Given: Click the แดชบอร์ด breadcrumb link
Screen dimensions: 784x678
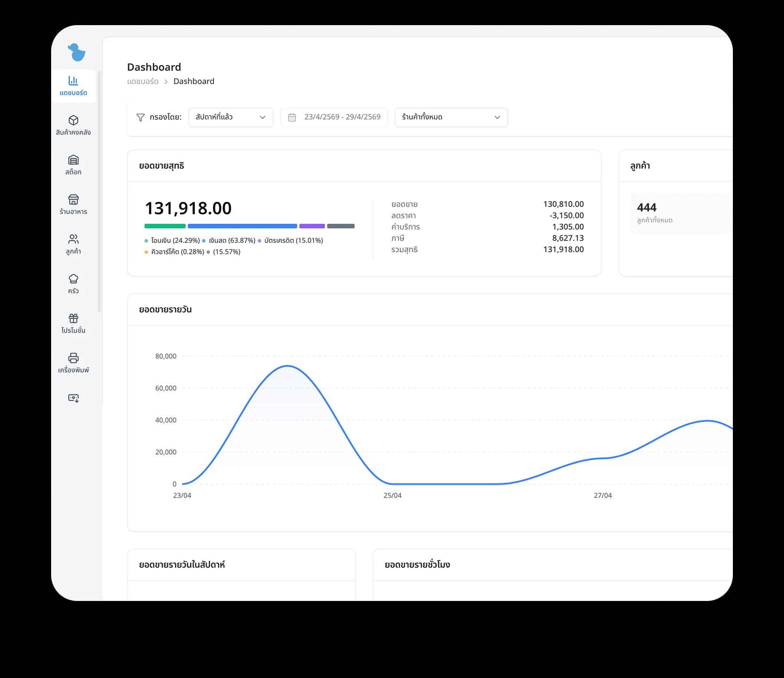Looking at the screenshot, I should 143,82.
